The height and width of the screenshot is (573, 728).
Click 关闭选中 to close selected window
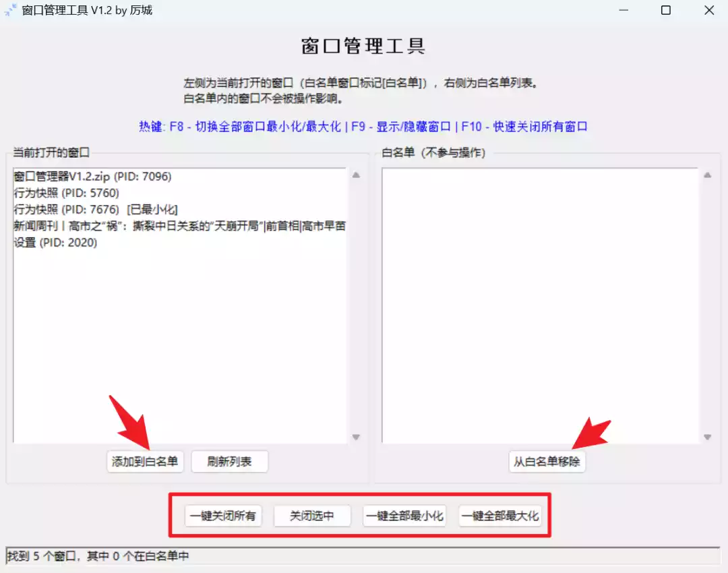pyautogui.click(x=311, y=516)
